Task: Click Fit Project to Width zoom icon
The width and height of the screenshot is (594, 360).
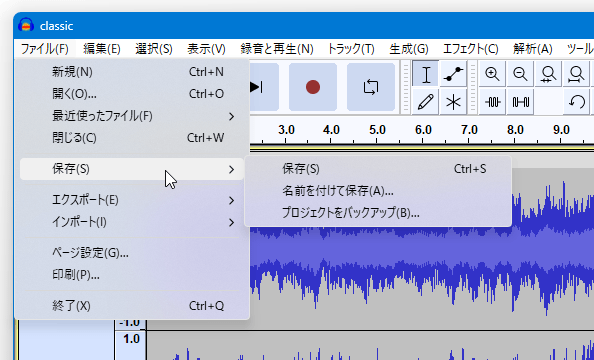Action: [x=576, y=74]
